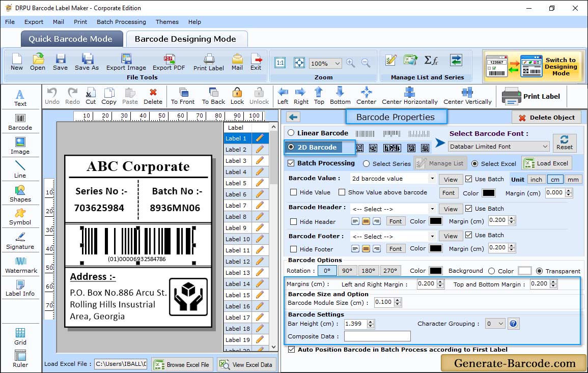This screenshot has width=588, height=373.
Task: Increase the Bar Height value
Action: pyautogui.click(x=371, y=322)
